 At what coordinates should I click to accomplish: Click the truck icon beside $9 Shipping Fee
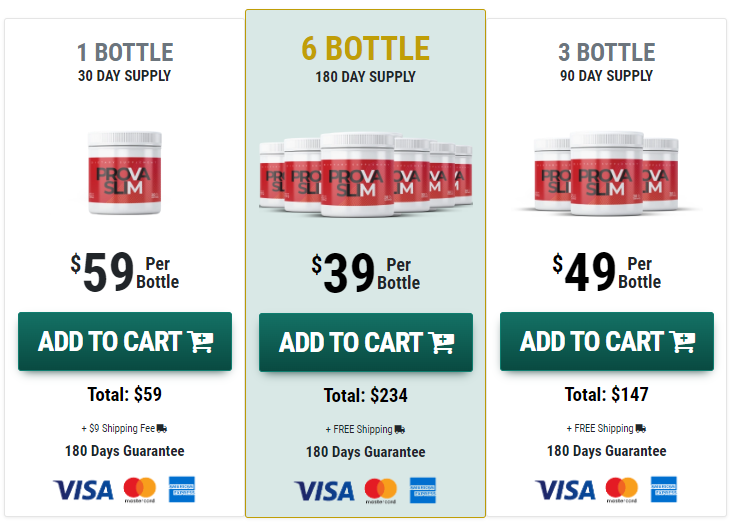point(162,428)
